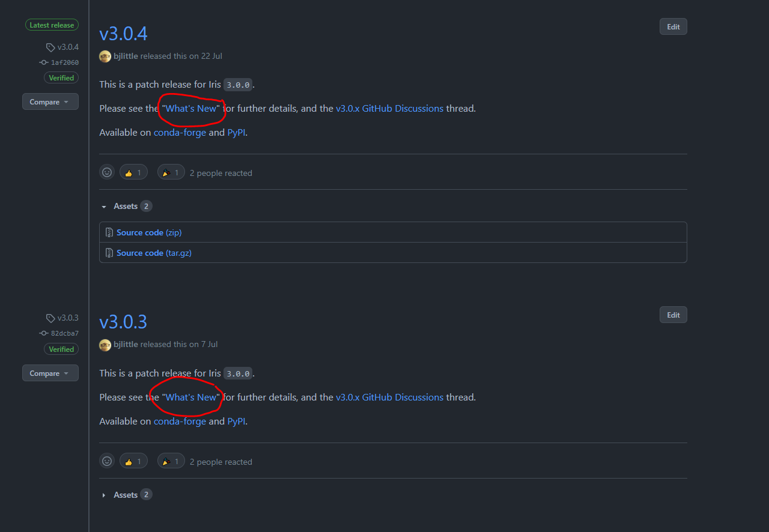Open commit 82dcba7 link
Viewport: 769px width, 532px height.
(65, 333)
